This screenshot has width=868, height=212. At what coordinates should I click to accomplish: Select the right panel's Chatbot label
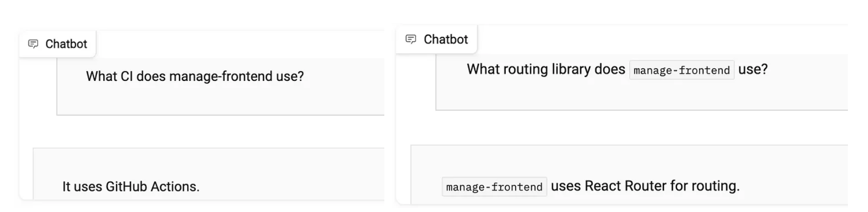tap(446, 39)
